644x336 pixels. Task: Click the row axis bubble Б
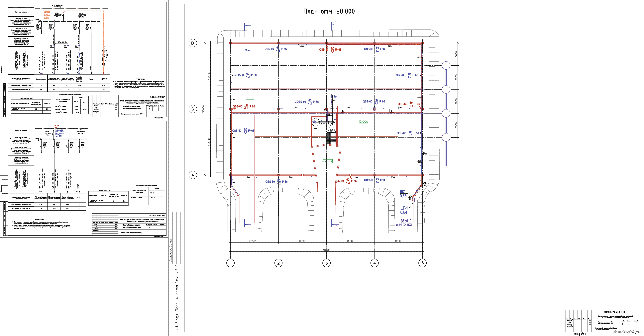pyautogui.click(x=192, y=109)
